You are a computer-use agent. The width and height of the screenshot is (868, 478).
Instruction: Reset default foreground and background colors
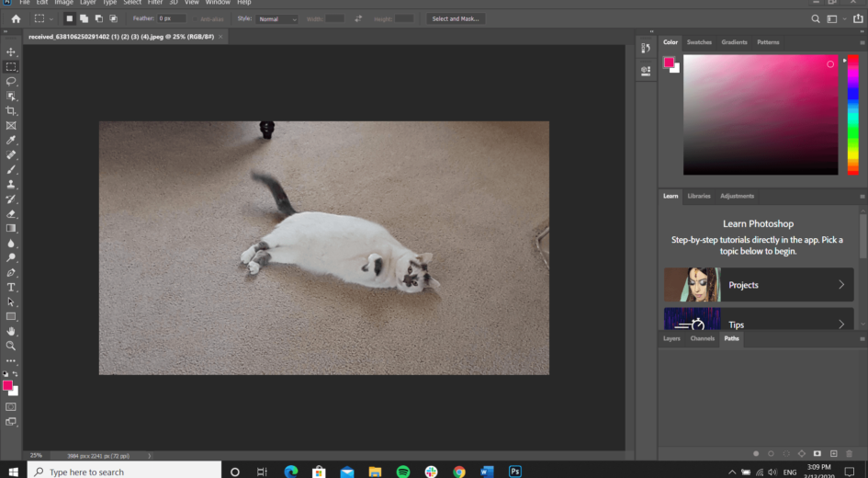tap(6, 374)
